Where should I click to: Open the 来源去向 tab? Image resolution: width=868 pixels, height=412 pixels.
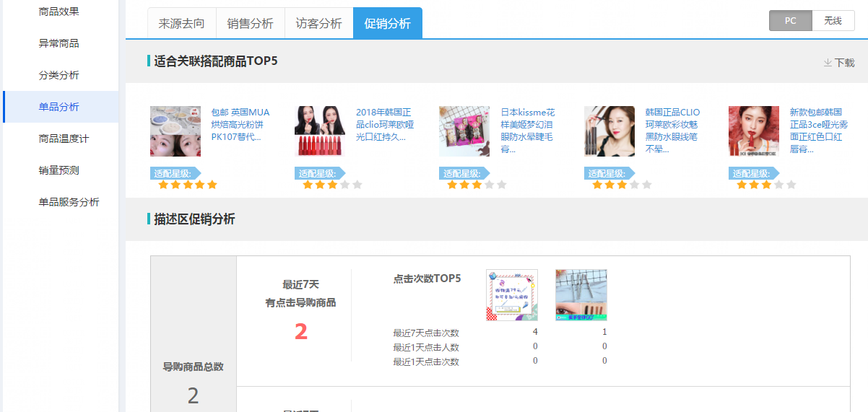[x=182, y=23]
